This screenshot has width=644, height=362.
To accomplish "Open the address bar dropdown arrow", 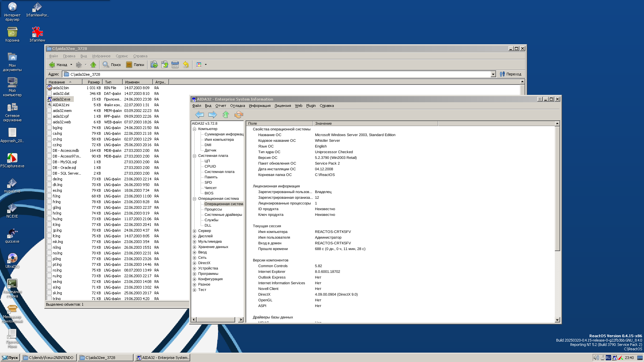I will pos(493,74).
